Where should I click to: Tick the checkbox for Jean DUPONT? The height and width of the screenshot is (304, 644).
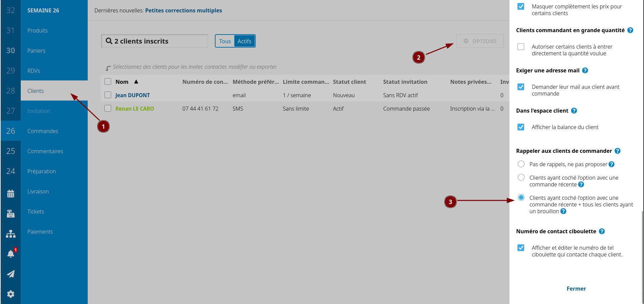[x=108, y=95]
